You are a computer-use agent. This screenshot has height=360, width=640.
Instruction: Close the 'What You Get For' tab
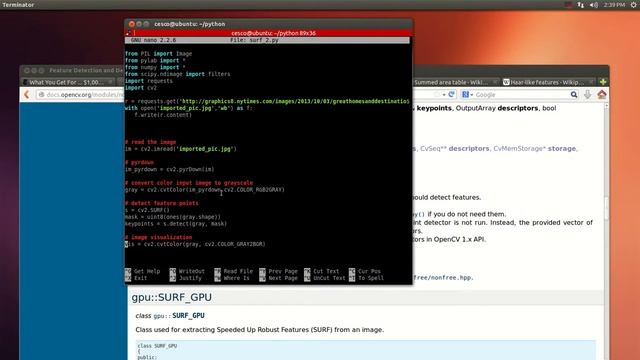(110, 82)
